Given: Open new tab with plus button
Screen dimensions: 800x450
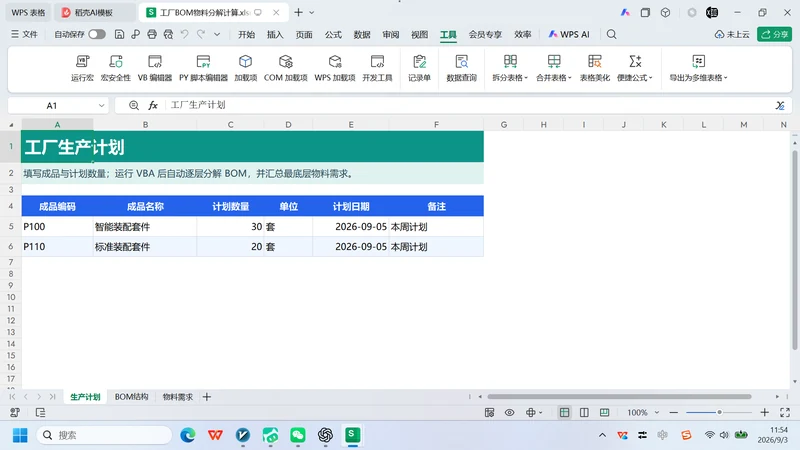Looking at the screenshot, I should (298, 12).
